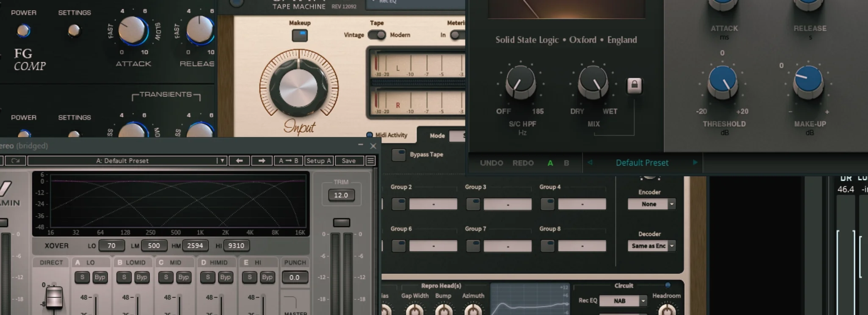868x315 pixels.
Task: Click the A to B copy button
Action: (x=288, y=161)
